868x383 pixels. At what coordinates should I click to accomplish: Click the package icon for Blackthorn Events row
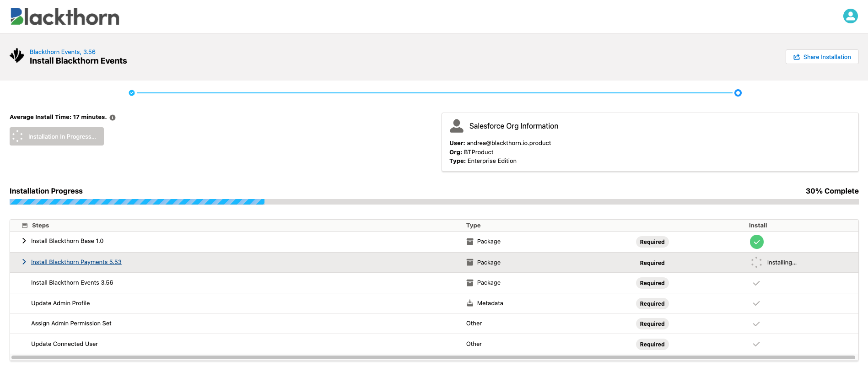469,283
